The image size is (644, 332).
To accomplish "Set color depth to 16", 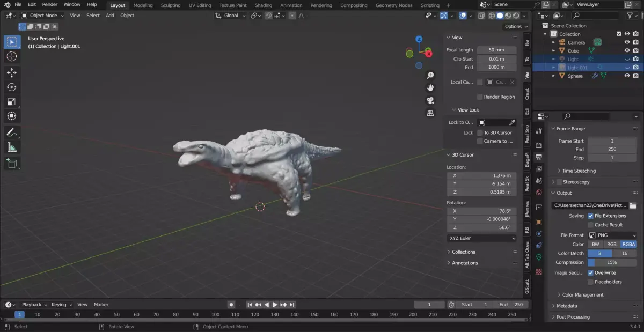I will tap(625, 253).
